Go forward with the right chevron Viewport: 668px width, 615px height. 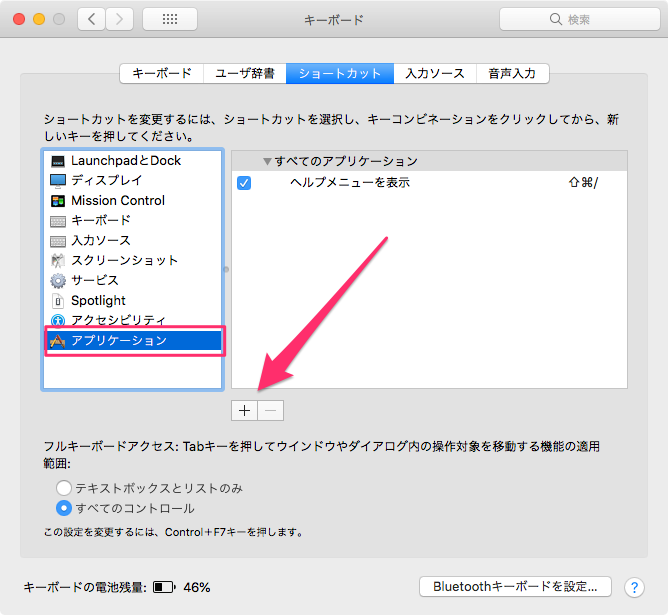119,19
